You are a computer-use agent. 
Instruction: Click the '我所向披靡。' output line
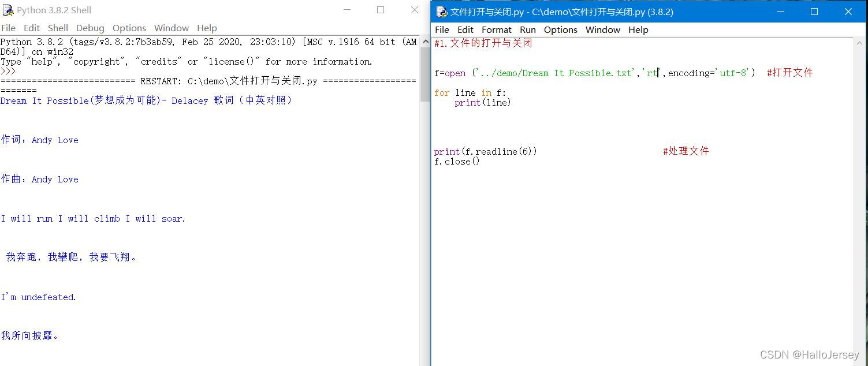(x=29, y=335)
